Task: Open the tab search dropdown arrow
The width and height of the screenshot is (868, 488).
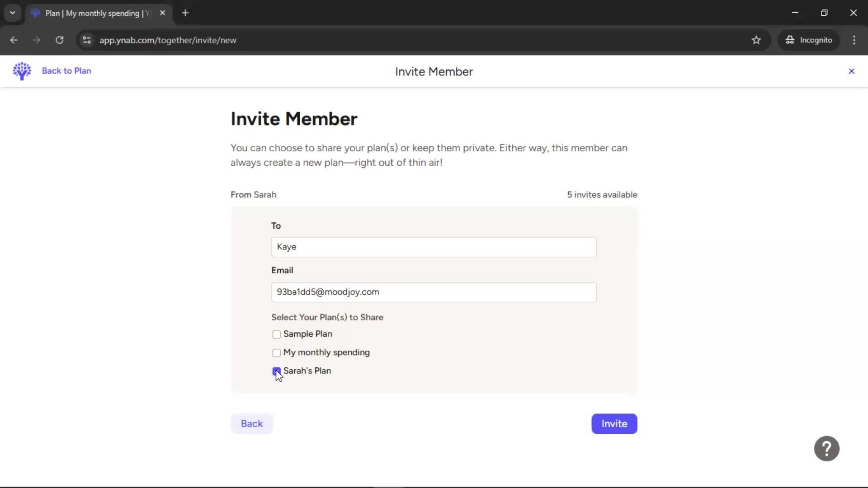Action: point(13,13)
